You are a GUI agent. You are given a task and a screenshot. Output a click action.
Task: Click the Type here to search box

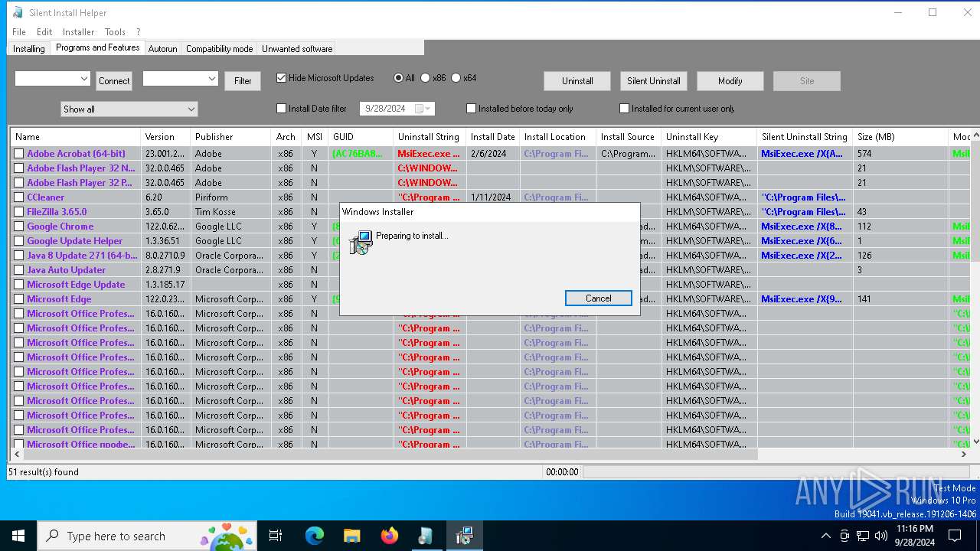click(x=145, y=536)
